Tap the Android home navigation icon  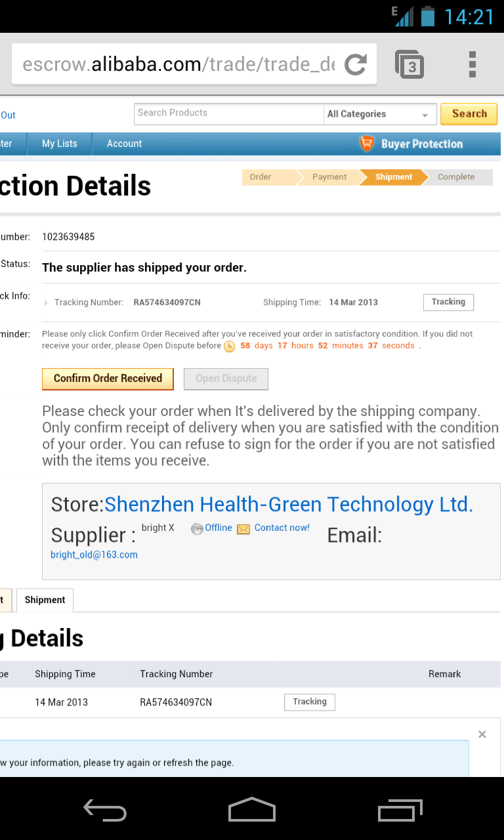click(x=252, y=810)
